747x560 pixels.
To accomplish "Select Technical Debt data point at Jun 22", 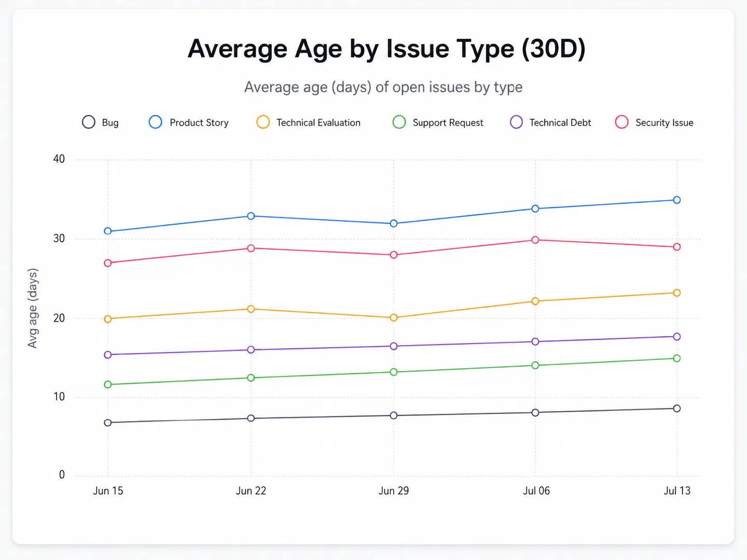I will click(251, 349).
